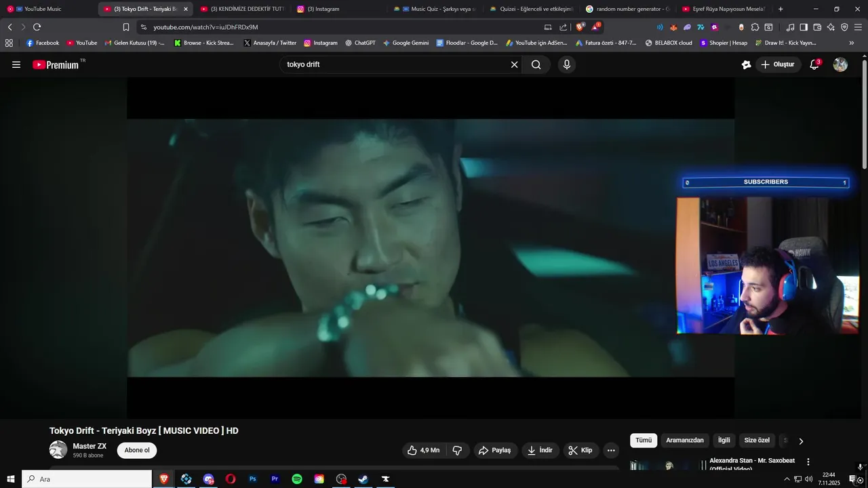
Task: Open the account avatar menu
Action: (840, 64)
